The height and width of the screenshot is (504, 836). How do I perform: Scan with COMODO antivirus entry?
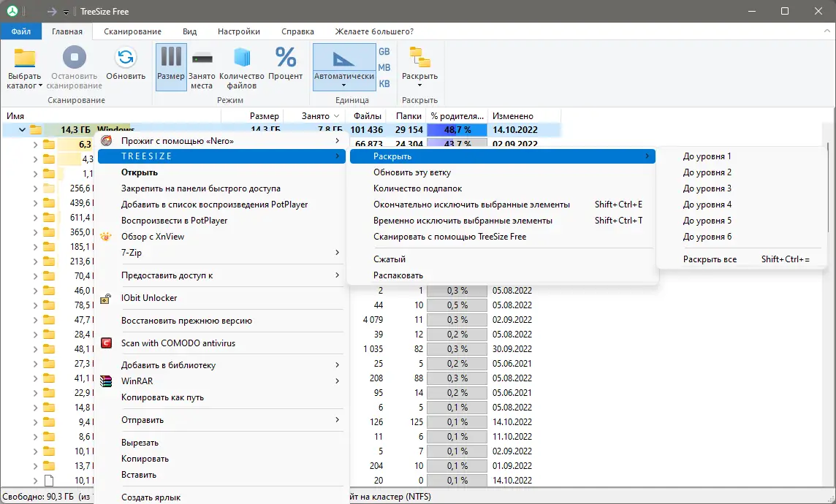tap(178, 343)
